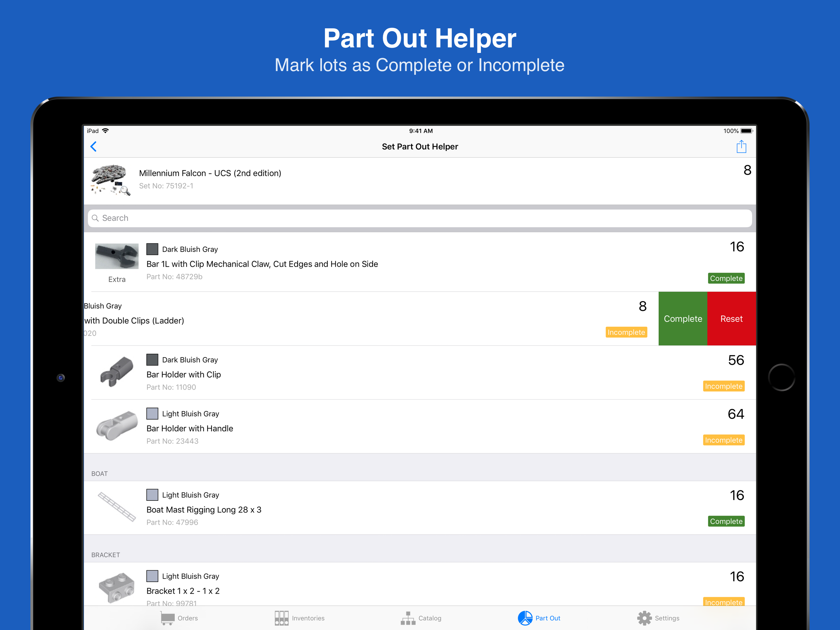Tap the Incomplete badge on part 11090
The width and height of the screenshot is (840, 630).
(723, 386)
